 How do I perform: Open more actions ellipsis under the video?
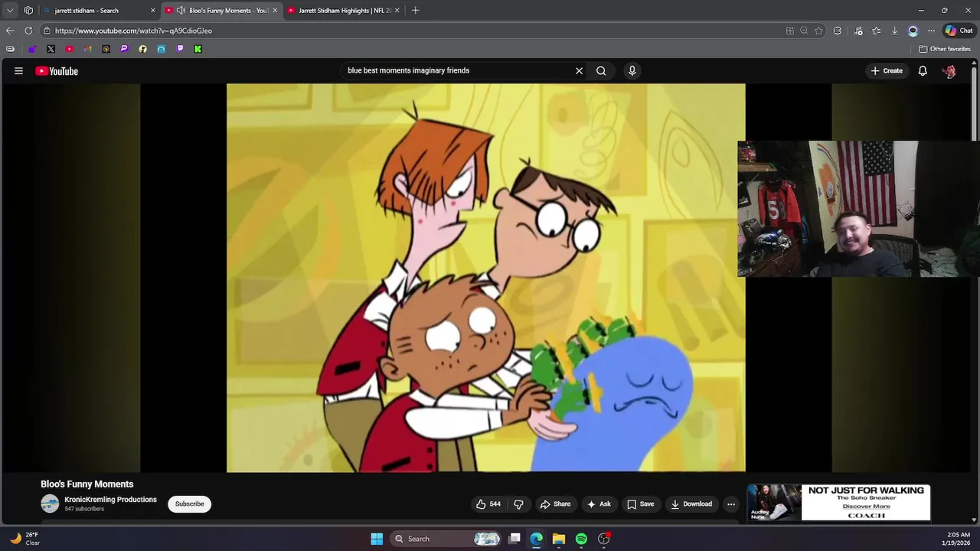(731, 504)
